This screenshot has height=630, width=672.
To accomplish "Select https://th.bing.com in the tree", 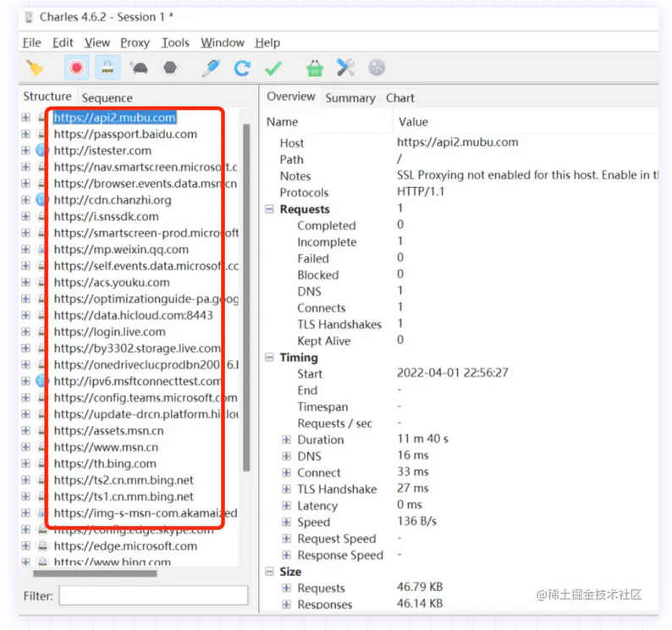I will [105, 464].
